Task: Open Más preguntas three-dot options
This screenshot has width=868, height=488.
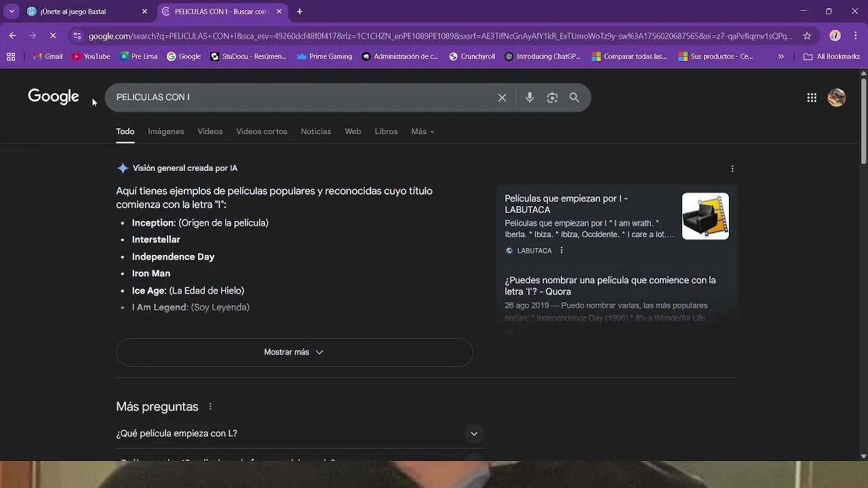Action: pyautogui.click(x=210, y=407)
